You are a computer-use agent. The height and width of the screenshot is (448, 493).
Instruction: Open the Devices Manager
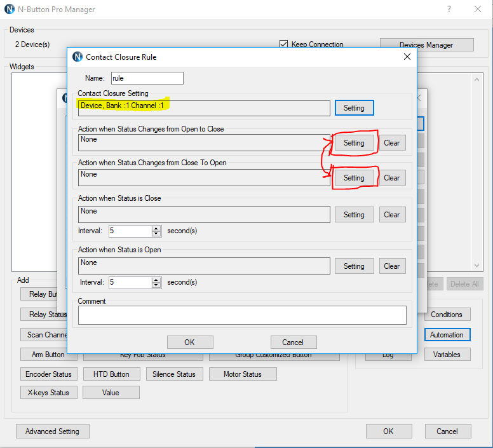(426, 45)
